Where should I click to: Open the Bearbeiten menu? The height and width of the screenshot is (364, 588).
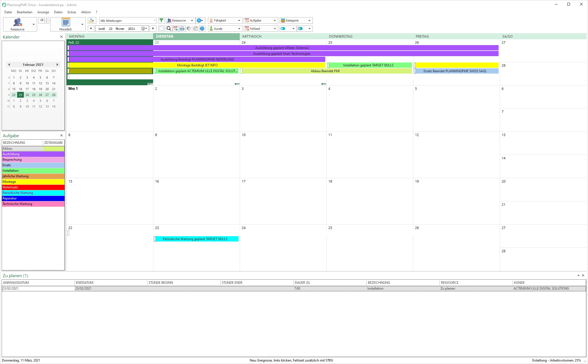25,12
